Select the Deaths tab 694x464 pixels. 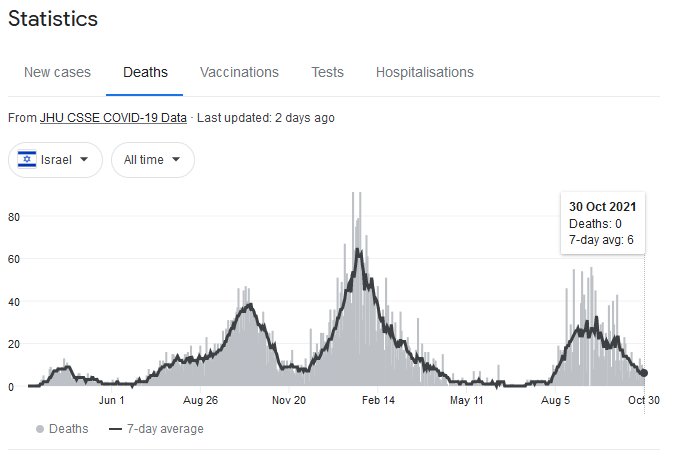pos(145,72)
